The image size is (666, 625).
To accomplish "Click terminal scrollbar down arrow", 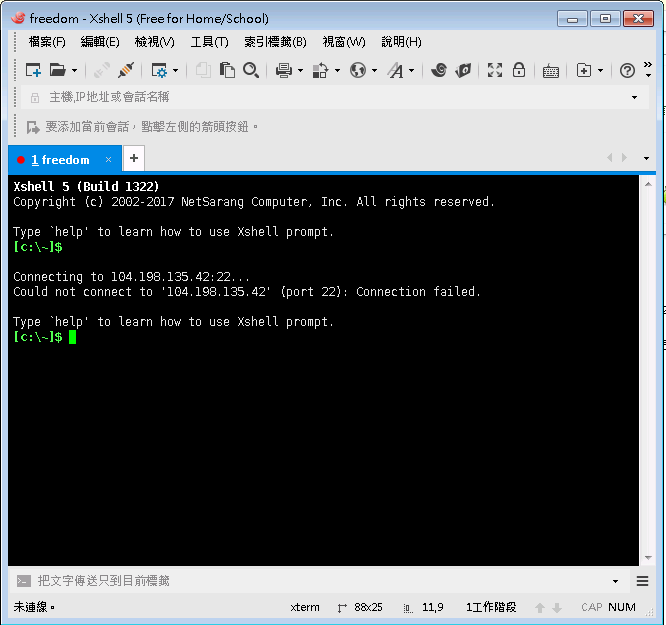I will [648, 557].
